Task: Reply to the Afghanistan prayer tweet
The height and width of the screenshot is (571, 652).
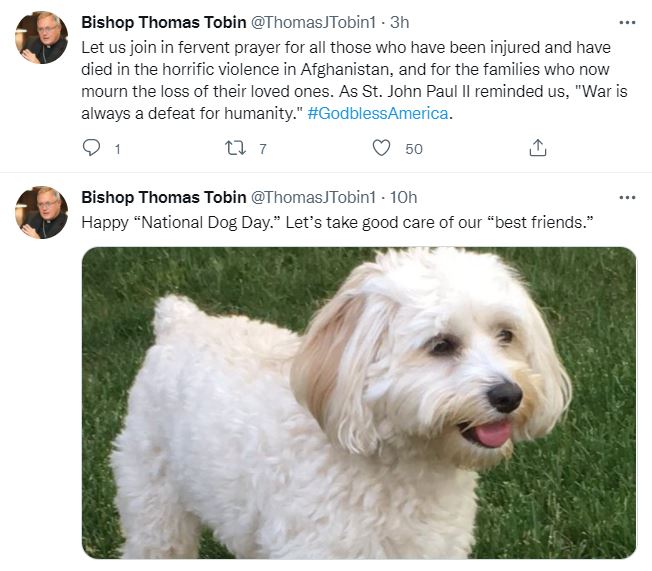Action: [92, 148]
